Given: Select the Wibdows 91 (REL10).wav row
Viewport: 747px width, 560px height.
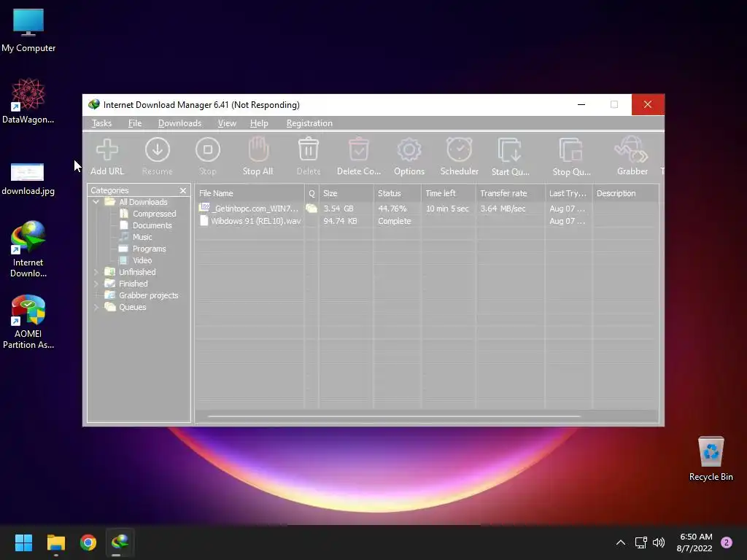Looking at the screenshot, I should [426, 221].
